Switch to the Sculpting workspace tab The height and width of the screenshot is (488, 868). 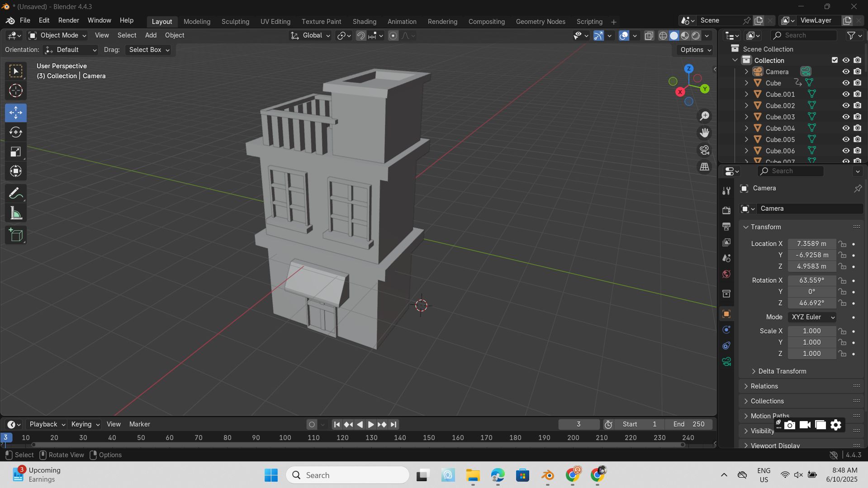click(x=235, y=22)
